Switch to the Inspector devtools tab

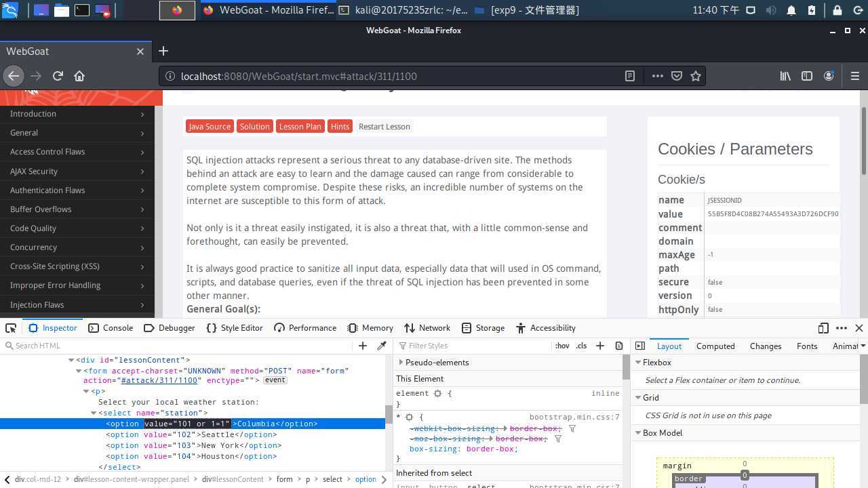click(53, 328)
